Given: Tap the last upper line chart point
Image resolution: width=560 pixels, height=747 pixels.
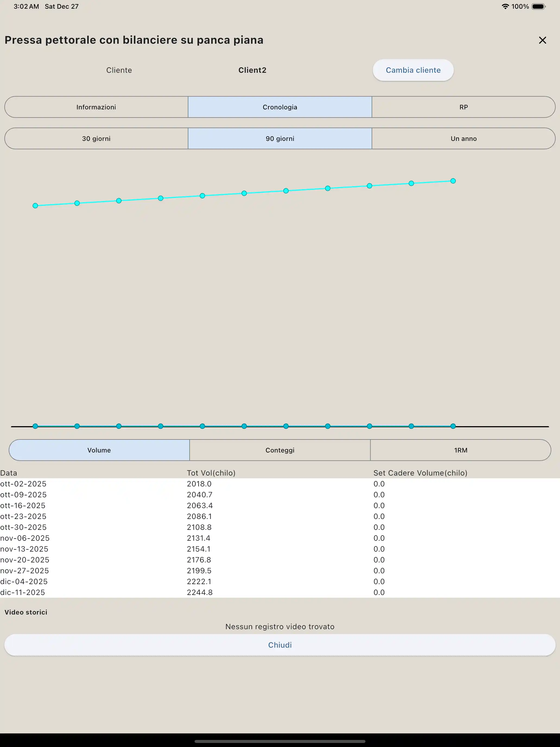Looking at the screenshot, I should (453, 181).
